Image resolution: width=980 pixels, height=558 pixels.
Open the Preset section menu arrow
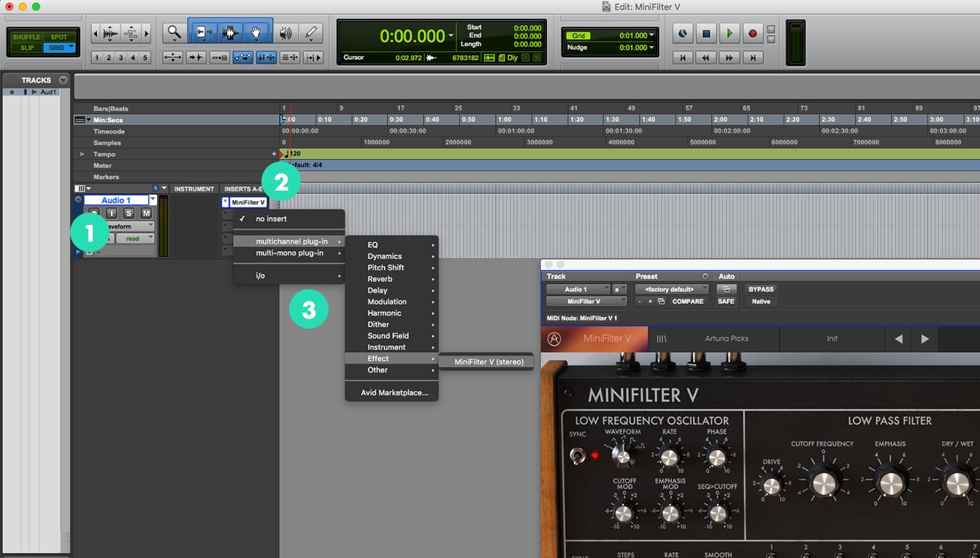coord(705,277)
